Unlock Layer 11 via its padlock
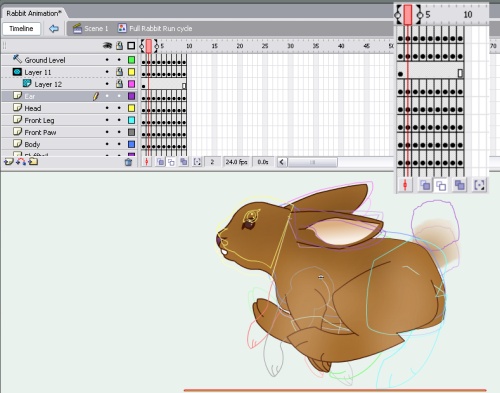500x393 pixels. (x=119, y=72)
